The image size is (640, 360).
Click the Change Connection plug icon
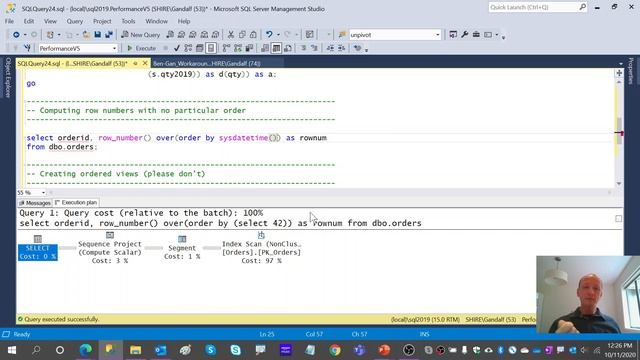point(27,48)
